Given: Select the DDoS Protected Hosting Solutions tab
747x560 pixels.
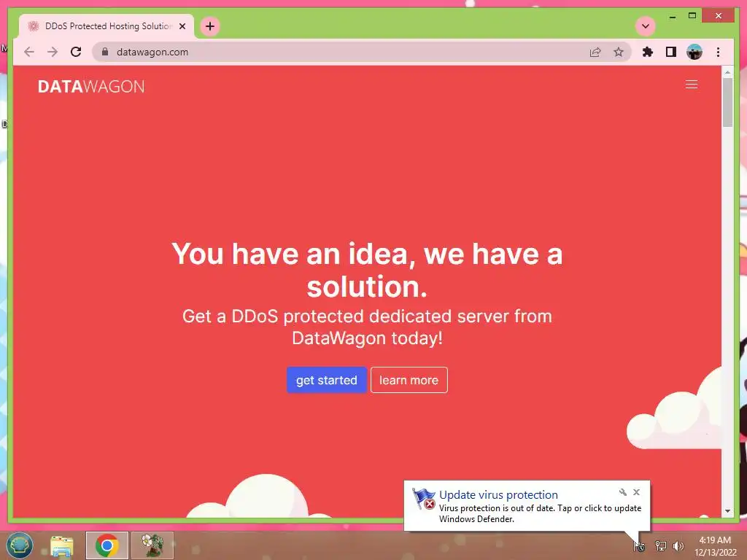Looking at the screenshot, I should pyautogui.click(x=106, y=26).
